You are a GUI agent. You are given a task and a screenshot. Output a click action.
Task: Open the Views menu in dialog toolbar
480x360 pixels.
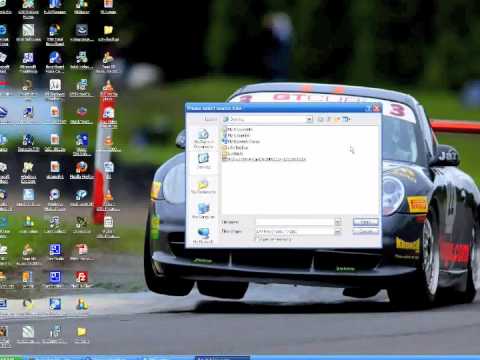(346, 119)
